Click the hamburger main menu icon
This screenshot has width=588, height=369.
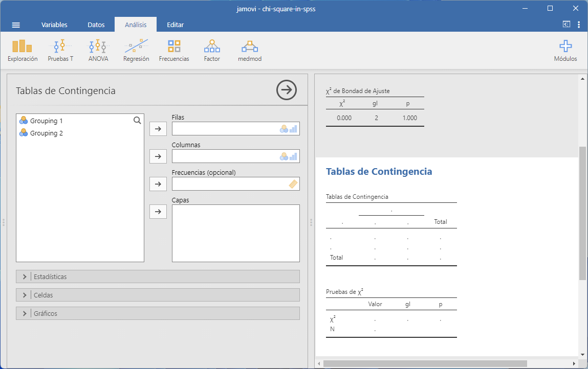(x=16, y=25)
